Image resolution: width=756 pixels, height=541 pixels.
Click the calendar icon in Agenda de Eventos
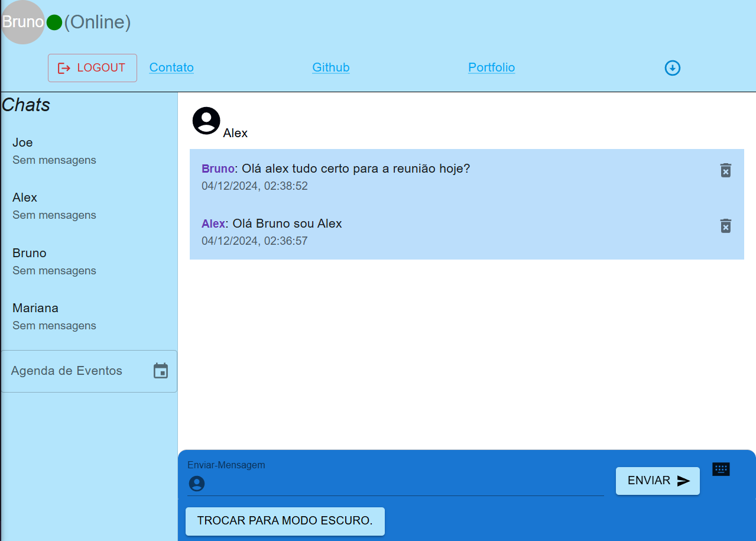(161, 371)
